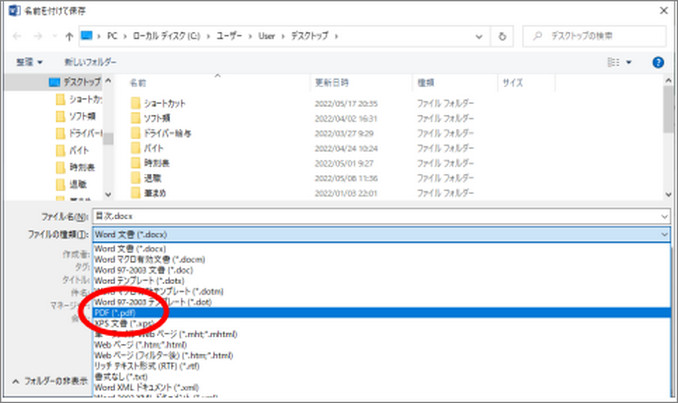The width and height of the screenshot is (678, 403).
Task: Click the ソフト類 folder icon in the file list
Action: [136, 118]
